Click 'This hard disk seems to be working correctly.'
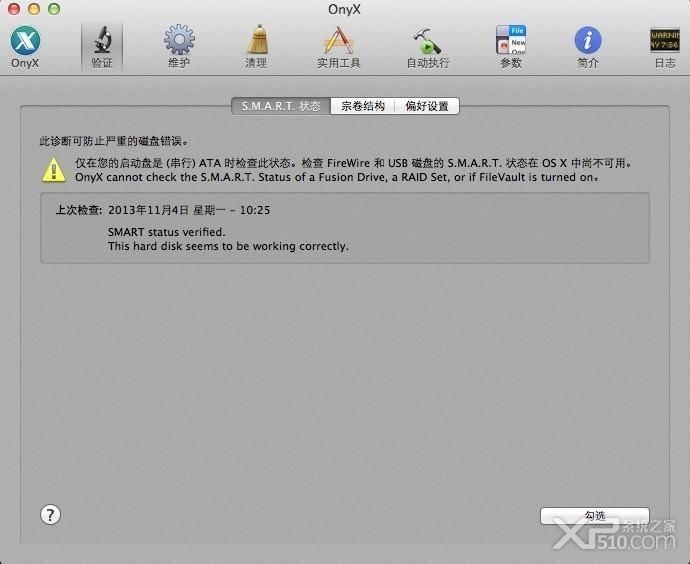Screen dimensions: 690x564 (x=228, y=246)
